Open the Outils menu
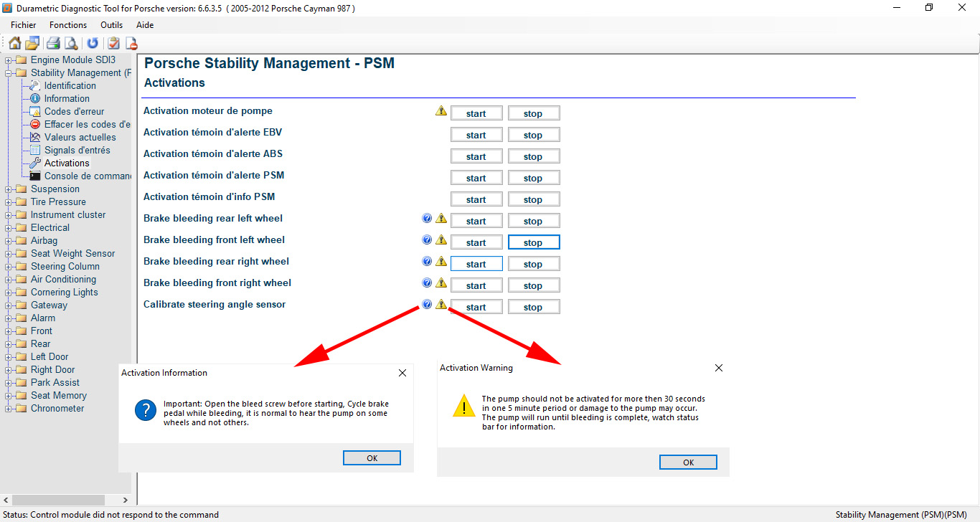The width and height of the screenshot is (980, 522). [111, 25]
